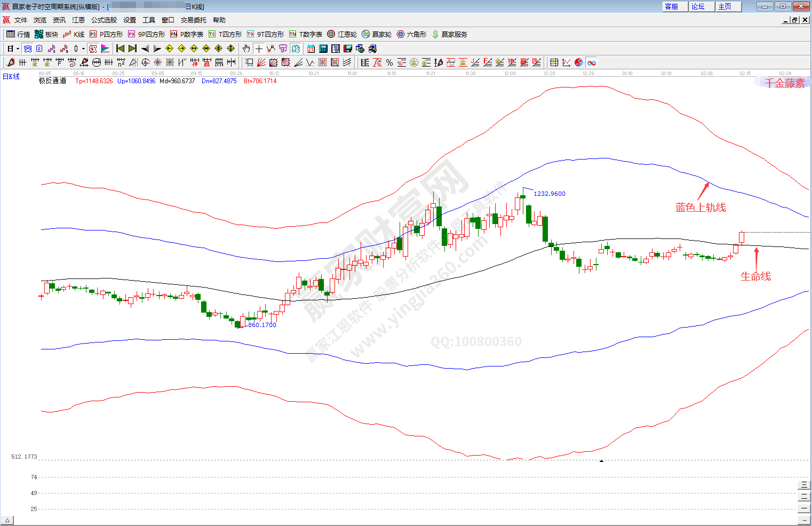Screen dimensions: 812x526
Task: Open the 交易委托 menu
Action: 193,20
